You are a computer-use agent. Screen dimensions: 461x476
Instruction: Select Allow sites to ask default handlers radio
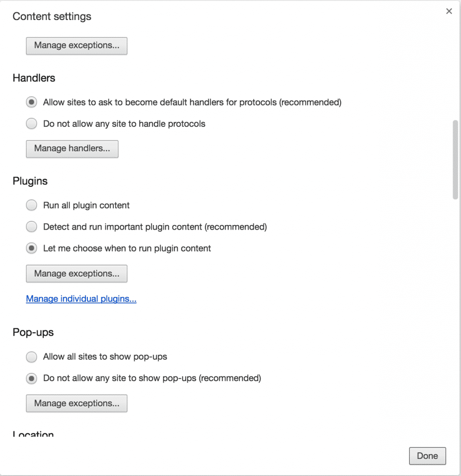[x=32, y=102]
